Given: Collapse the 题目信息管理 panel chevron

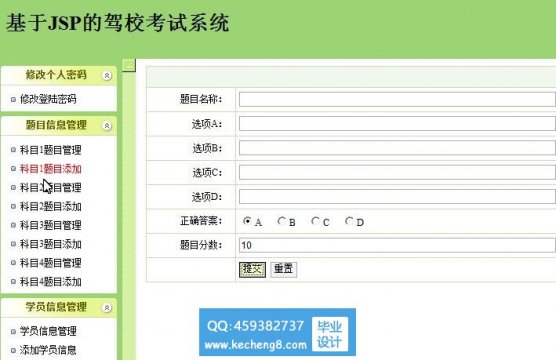Looking at the screenshot, I should (107, 126).
